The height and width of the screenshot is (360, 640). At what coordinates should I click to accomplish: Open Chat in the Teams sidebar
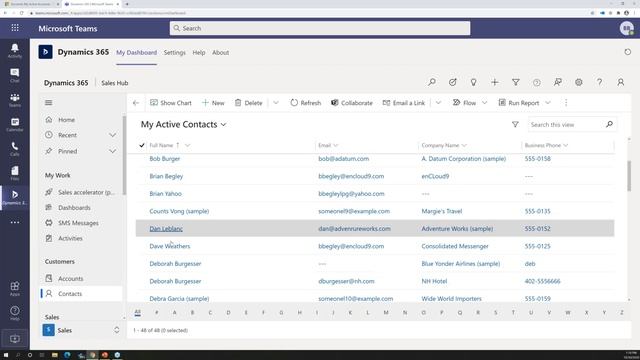point(15,75)
